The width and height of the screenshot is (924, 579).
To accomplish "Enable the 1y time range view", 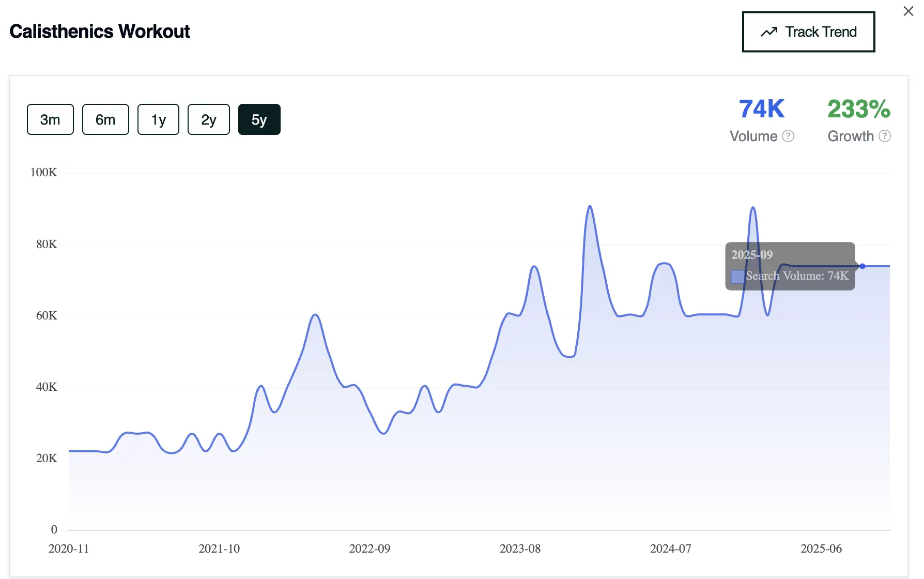I will pos(158,119).
